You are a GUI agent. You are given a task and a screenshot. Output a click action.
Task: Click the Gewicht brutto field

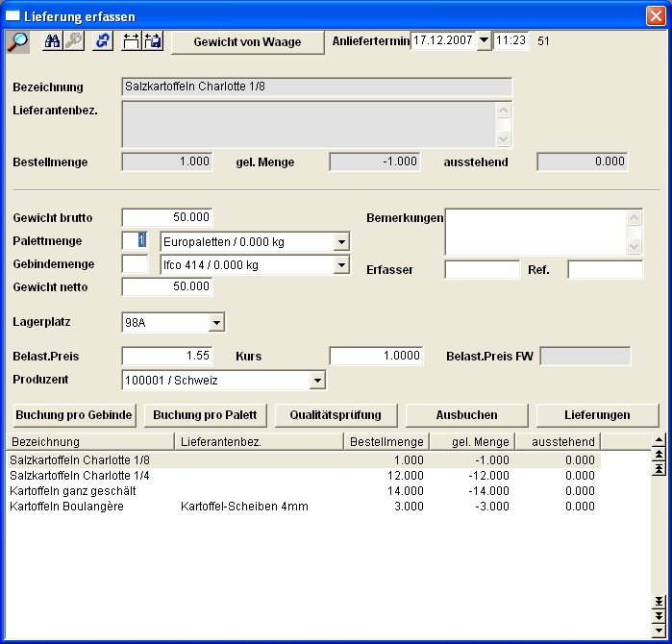[167, 217]
